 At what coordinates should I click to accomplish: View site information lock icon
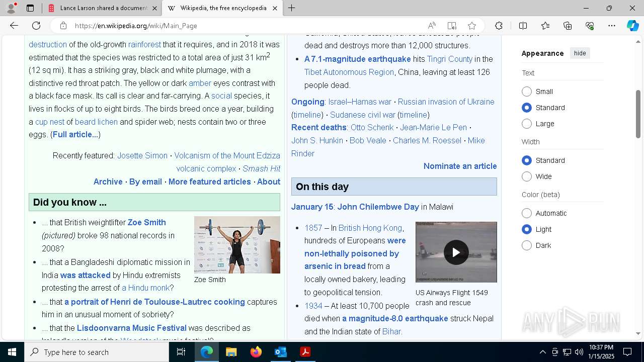pyautogui.click(x=63, y=26)
